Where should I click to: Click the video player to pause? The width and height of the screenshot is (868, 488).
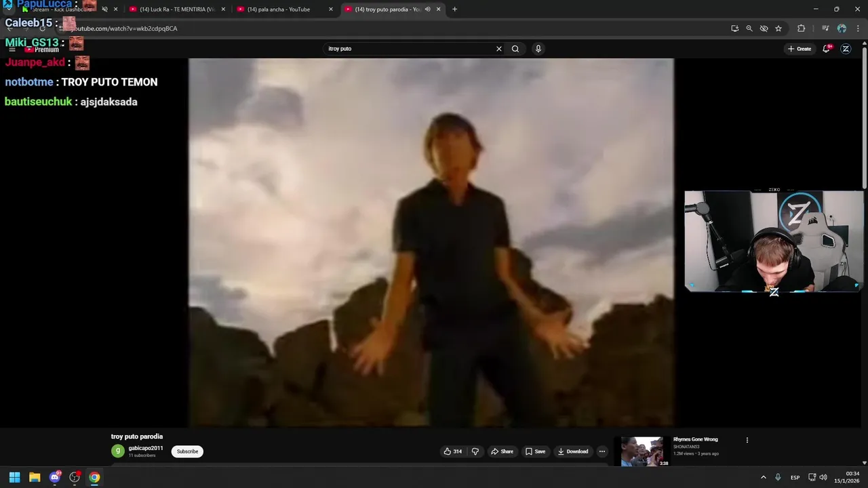[431, 242]
